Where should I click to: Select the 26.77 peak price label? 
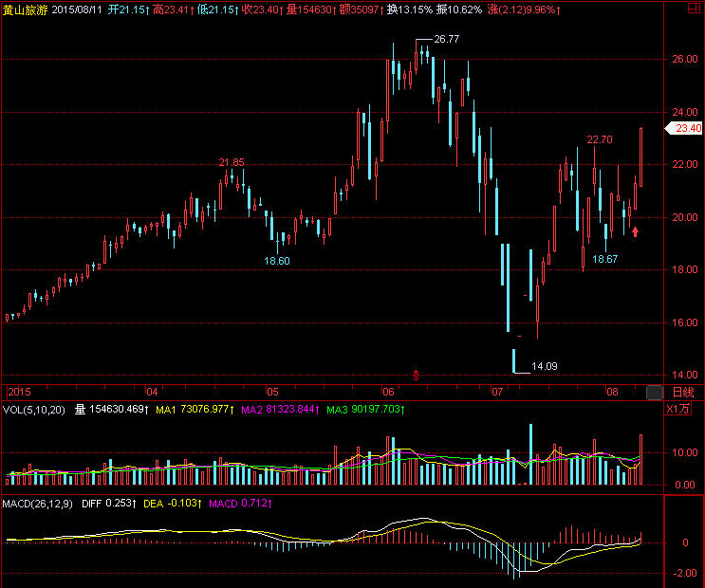(x=446, y=40)
